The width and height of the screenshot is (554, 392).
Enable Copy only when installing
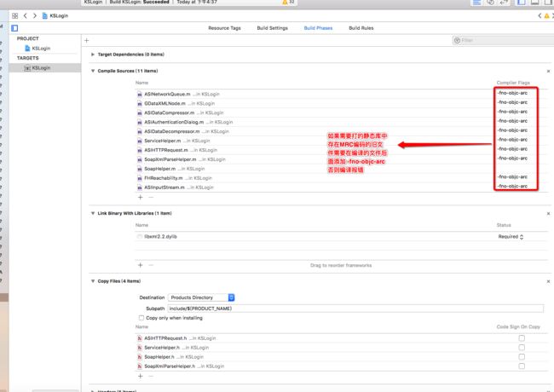141,318
